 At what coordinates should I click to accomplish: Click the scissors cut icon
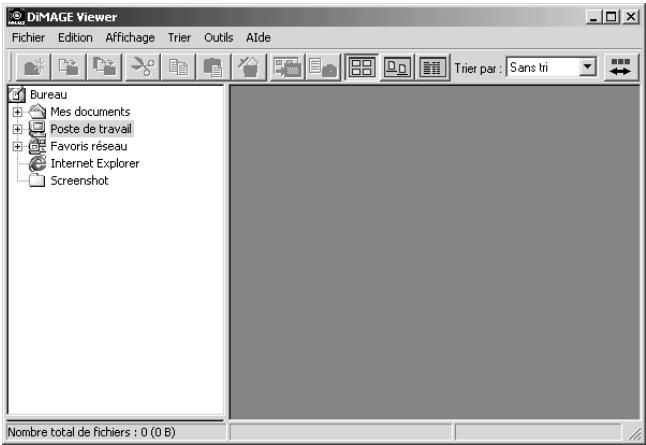point(143,67)
